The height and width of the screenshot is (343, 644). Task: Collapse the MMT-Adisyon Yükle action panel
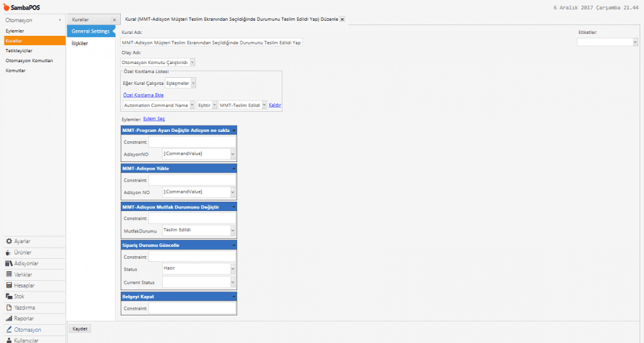234,169
